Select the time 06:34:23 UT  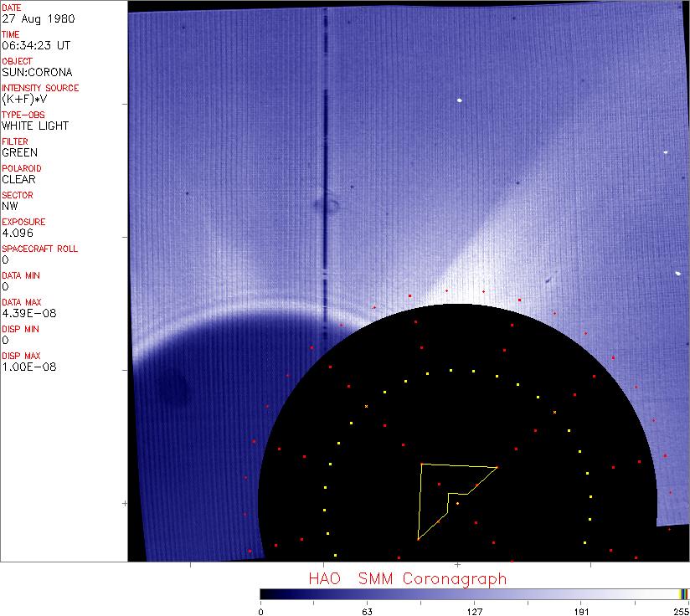point(36,46)
